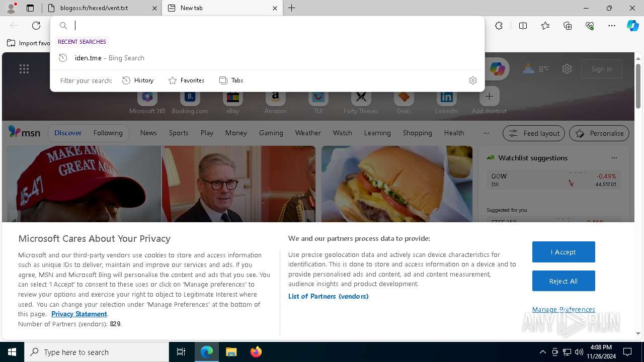Open the Play category
The image size is (644, 362).
point(207,133)
